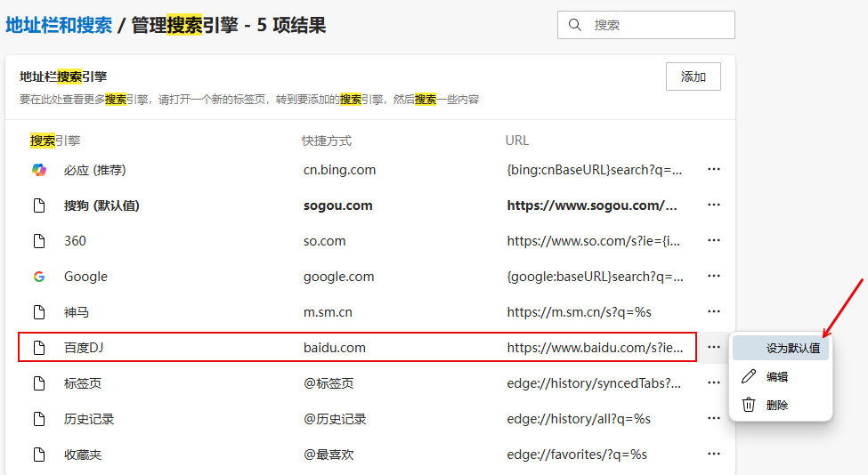Click the google.com shortcut text
The image size is (868, 475).
(339, 277)
